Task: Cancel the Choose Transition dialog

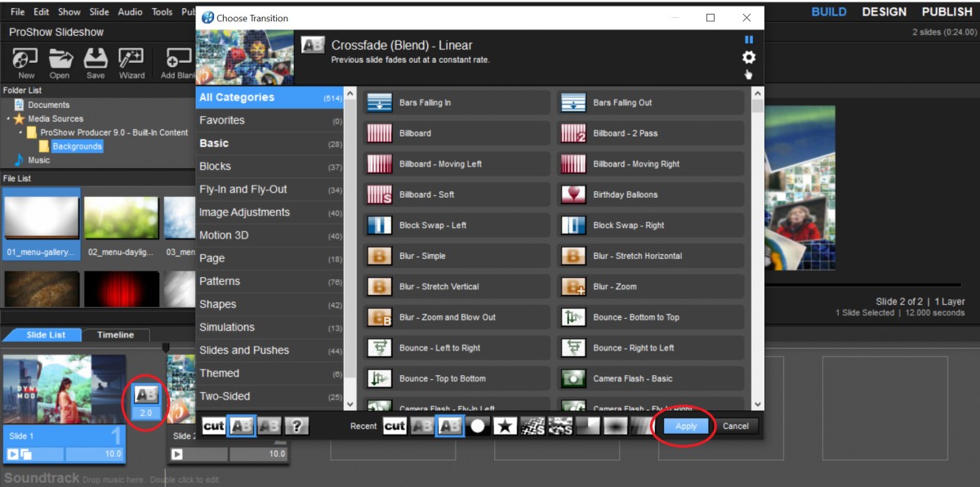Action: click(736, 426)
